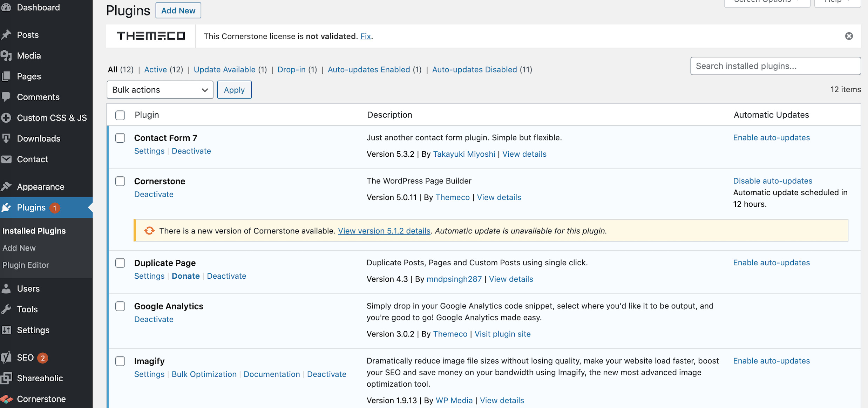The image size is (868, 408).
Task: Click the Appearance paintbrush icon
Action: click(6, 186)
